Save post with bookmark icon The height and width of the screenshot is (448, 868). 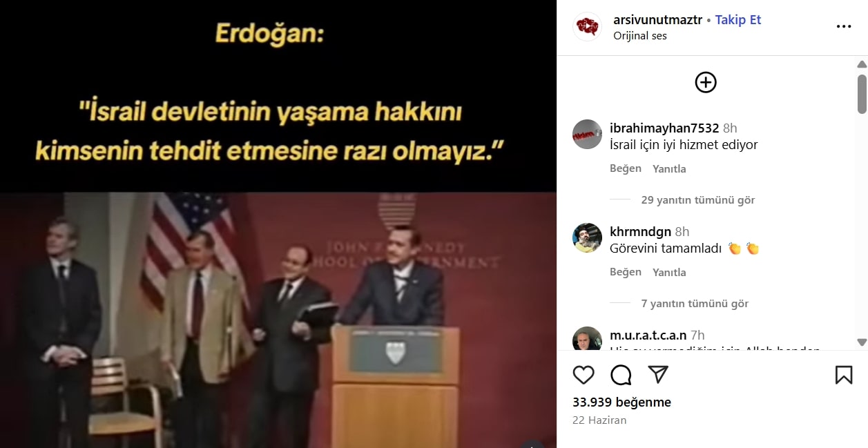pos(843,375)
